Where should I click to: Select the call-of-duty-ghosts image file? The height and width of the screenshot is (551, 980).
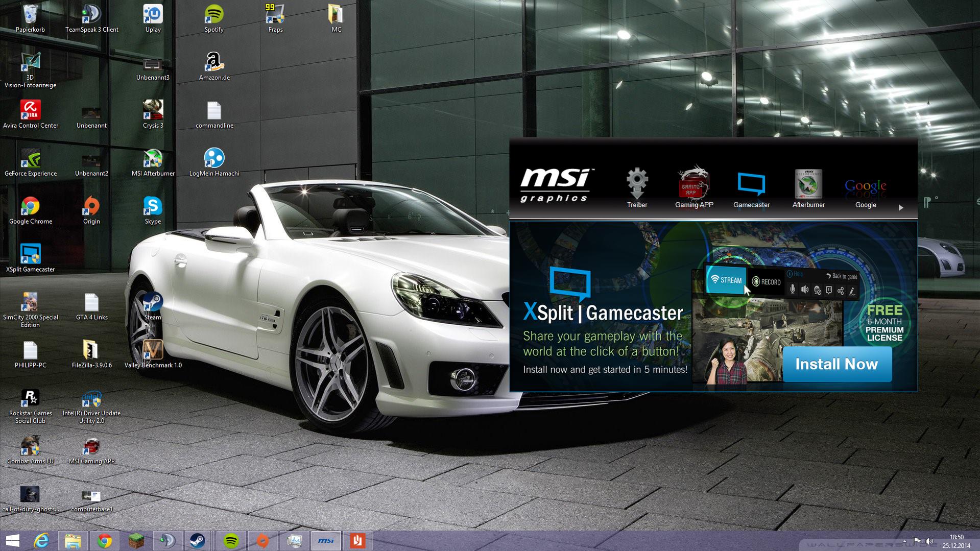[30, 498]
